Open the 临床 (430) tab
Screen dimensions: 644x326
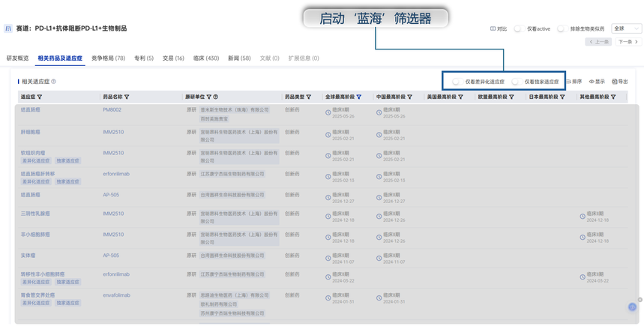206,58
